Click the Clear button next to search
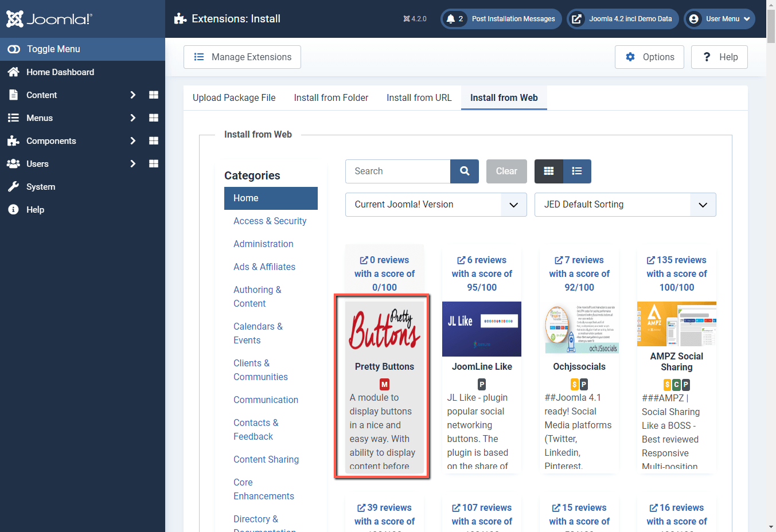The image size is (776, 532). 506,171
